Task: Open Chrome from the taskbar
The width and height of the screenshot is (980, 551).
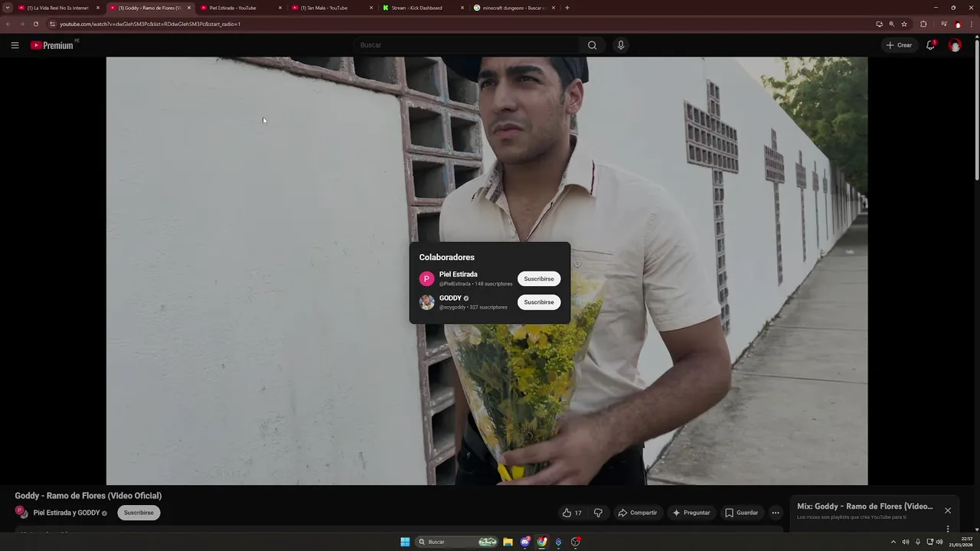Action: [542, 542]
